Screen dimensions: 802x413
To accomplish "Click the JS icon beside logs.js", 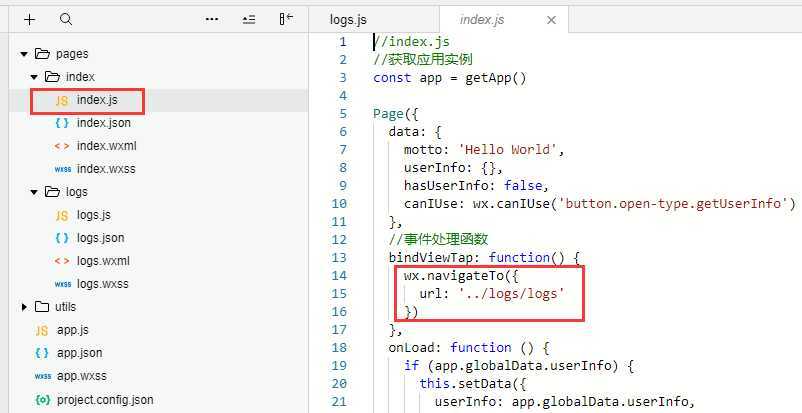I will (x=62, y=215).
